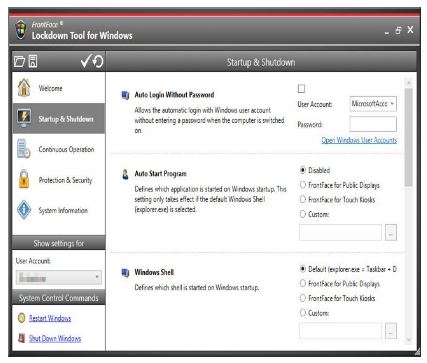The width and height of the screenshot is (427, 363).
Task: Select Custom Windows Shell option
Action: tap(303, 313)
